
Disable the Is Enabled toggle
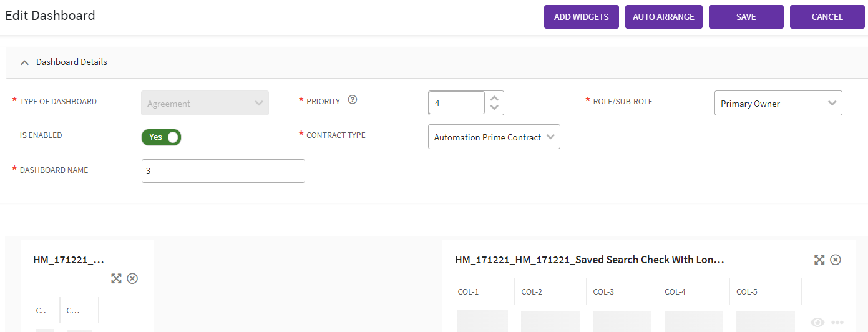pyautogui.click(x=162, y=137)
